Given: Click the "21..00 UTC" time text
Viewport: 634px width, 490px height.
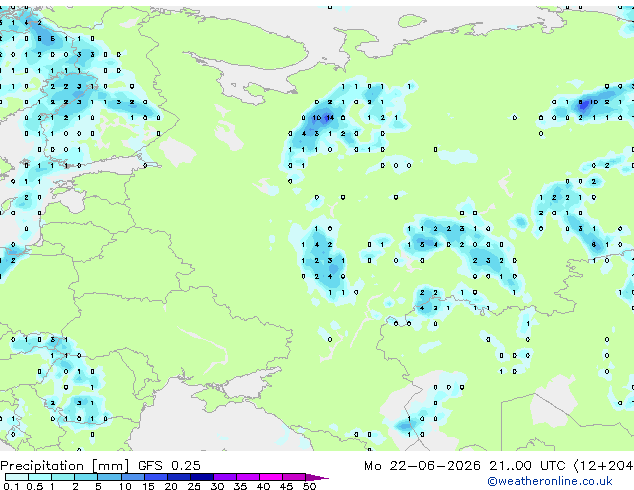Looking at the screenshot, I should [x=527, y=465].
